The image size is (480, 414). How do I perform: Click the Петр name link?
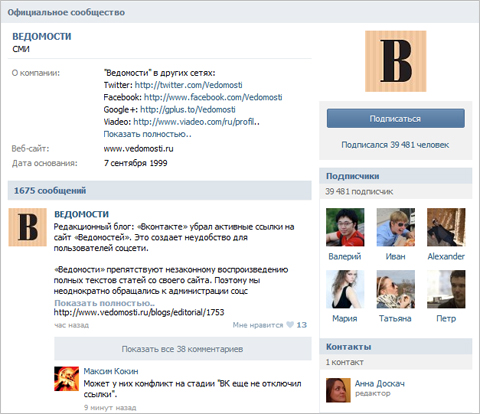click(446, 319)
